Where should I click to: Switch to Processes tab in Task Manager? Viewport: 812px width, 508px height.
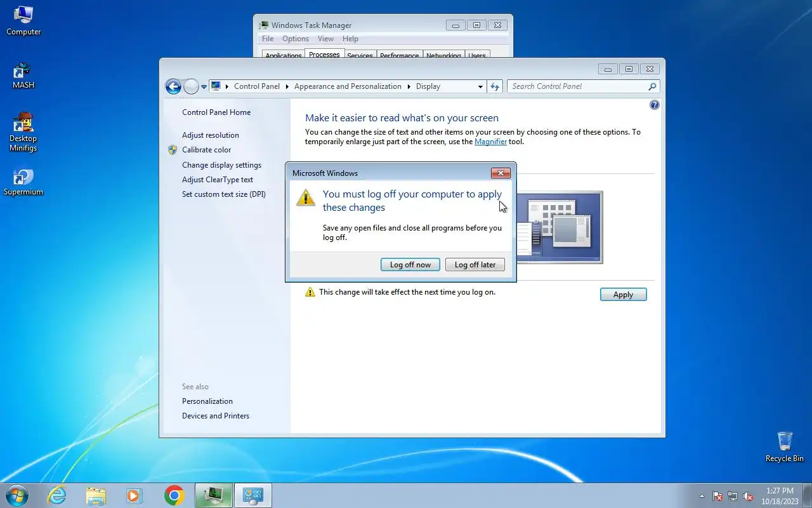click(325, 55)
